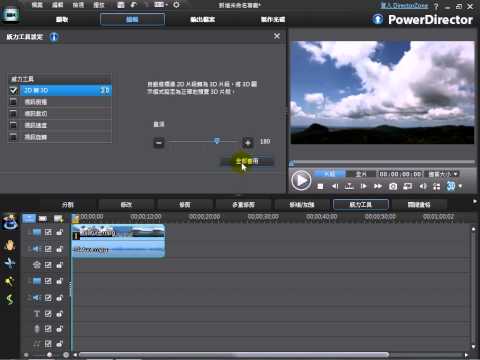Viewport: 480px width, 360px height.
Task: Play the preview video
Action: click(x=301, y=180)
